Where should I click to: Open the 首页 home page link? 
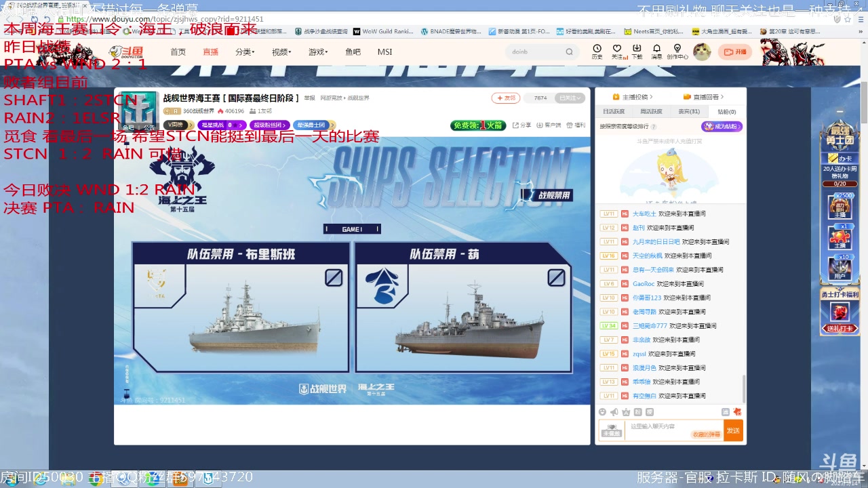(178, 52)
